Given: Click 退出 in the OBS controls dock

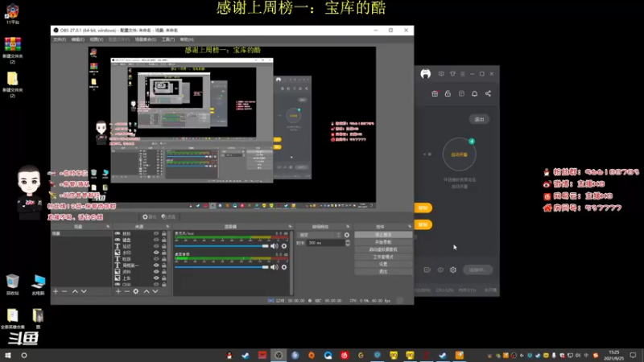Looking at the screenshot, I should [383, 272].
